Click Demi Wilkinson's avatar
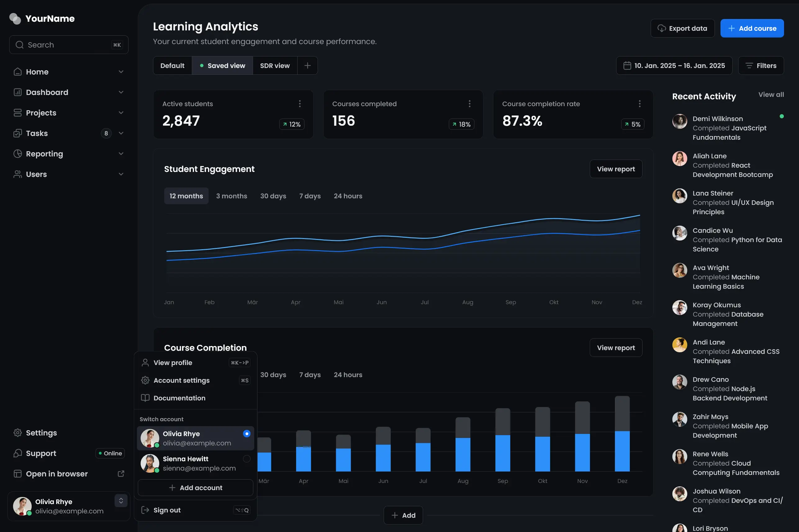The height and width of the screenshot is (532, 799). [679, 121]
